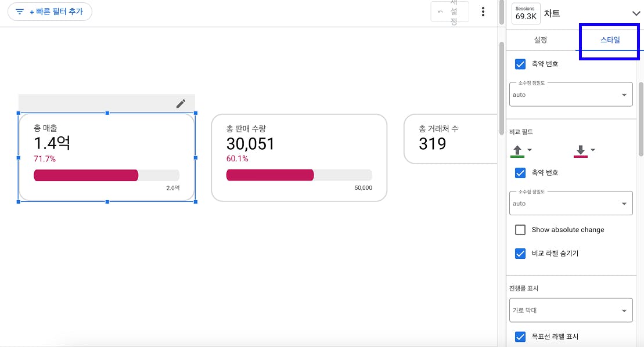644x347 pixels.
Task: Click the Sessions 69.3K scorecard chart icon
Action: pyautogui.click(x=526, y=13)
